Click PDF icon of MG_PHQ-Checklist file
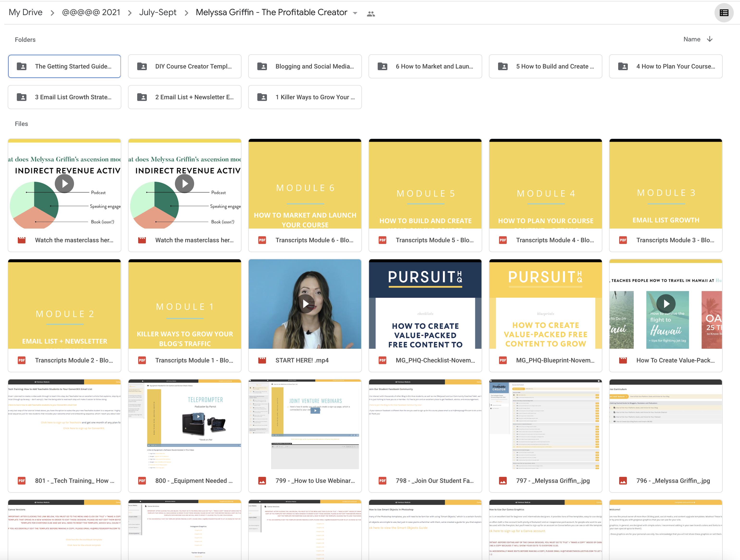Screen dimensions: 740x560 click(x=382, y=360)
